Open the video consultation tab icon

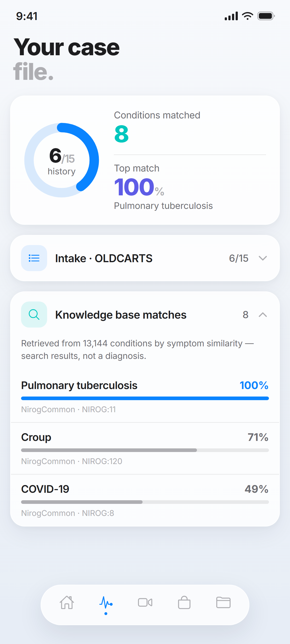click(x=145, y=603)
